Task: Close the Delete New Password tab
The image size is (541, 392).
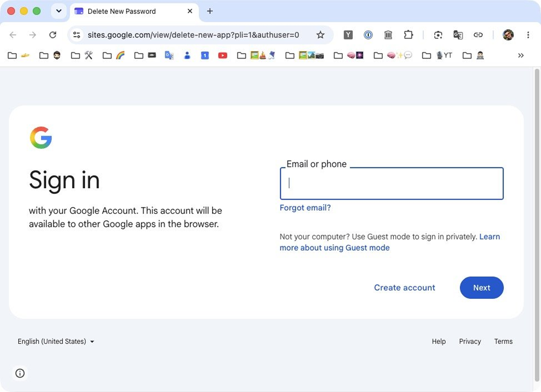Action: pos(190,11)
